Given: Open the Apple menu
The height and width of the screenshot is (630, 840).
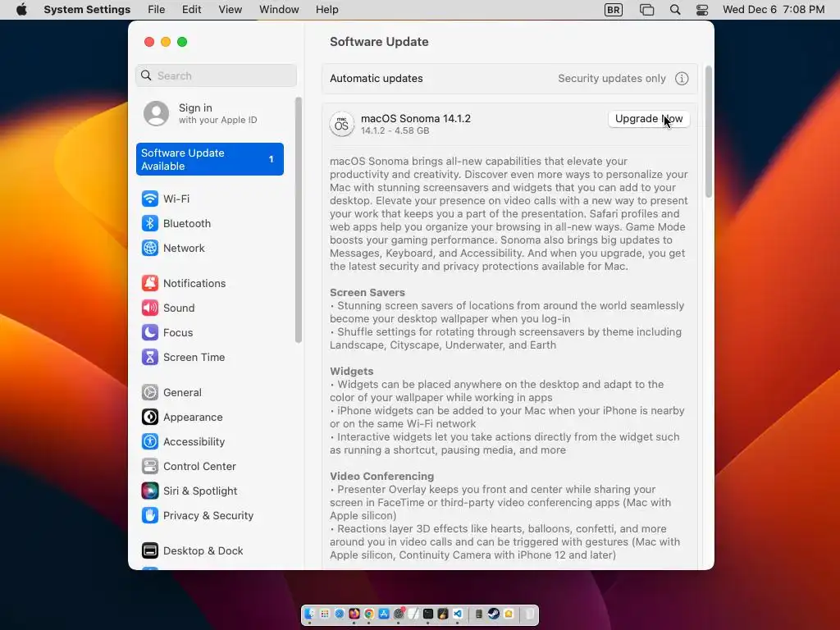Looking at the screenshot, I should [21, 10].
